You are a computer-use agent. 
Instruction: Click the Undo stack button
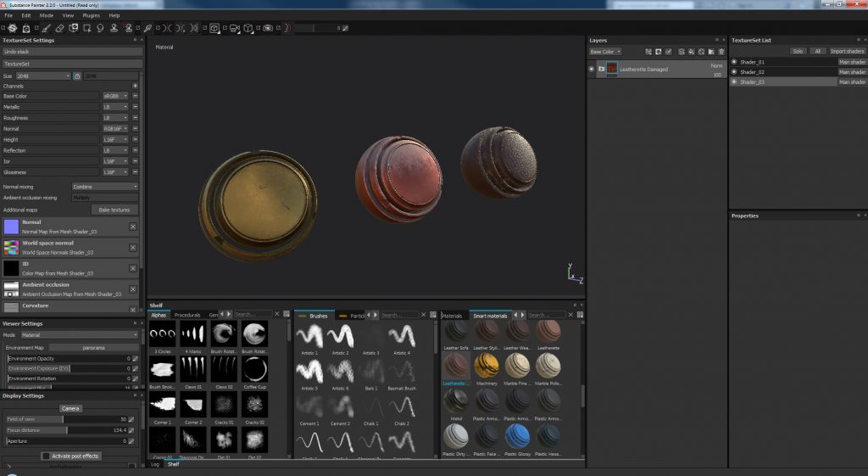pos(72,52)
